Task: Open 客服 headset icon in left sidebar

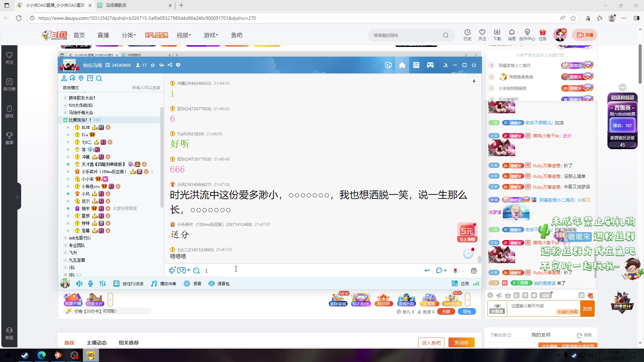Action: (x=9, y=334)
